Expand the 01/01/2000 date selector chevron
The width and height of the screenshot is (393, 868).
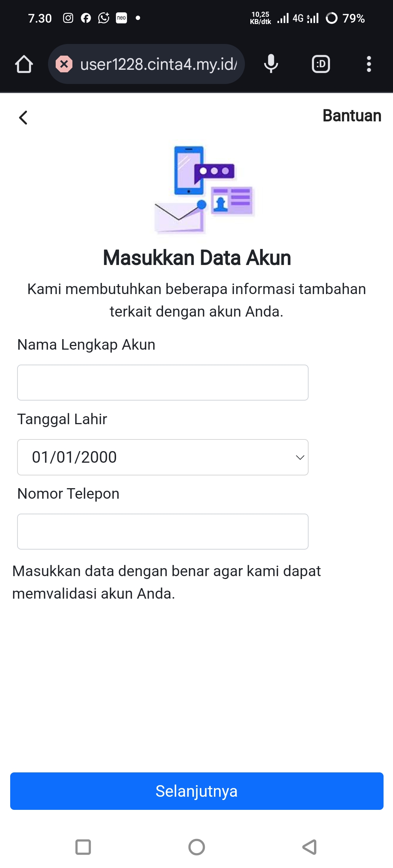(299, 457)
